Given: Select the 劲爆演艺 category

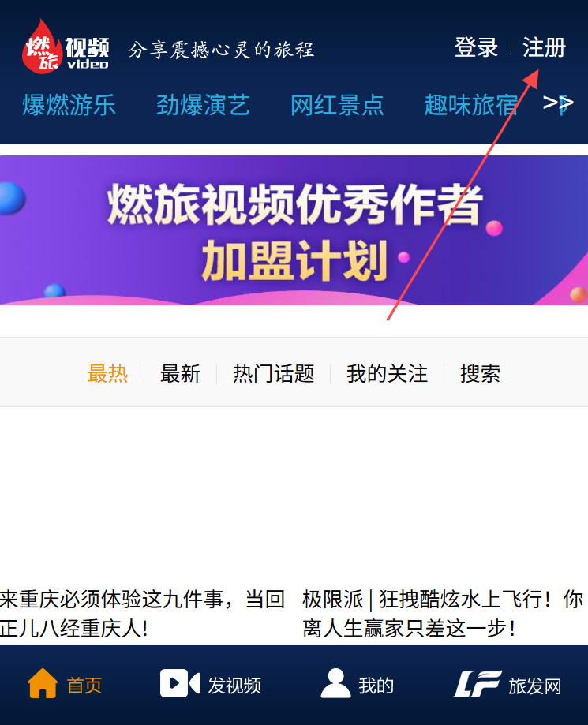Looking at the screenshot, I should pyautogui.click(x=203, y=104).
